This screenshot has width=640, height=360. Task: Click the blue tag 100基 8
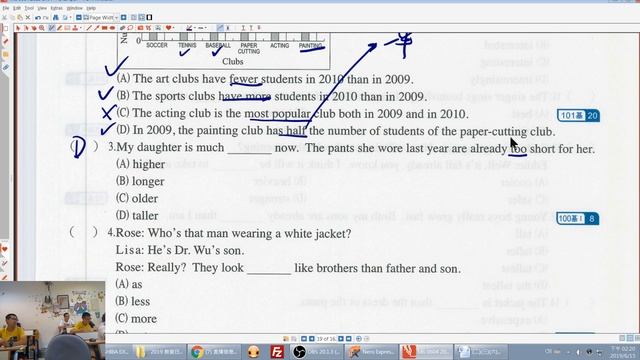coord(578,218)
